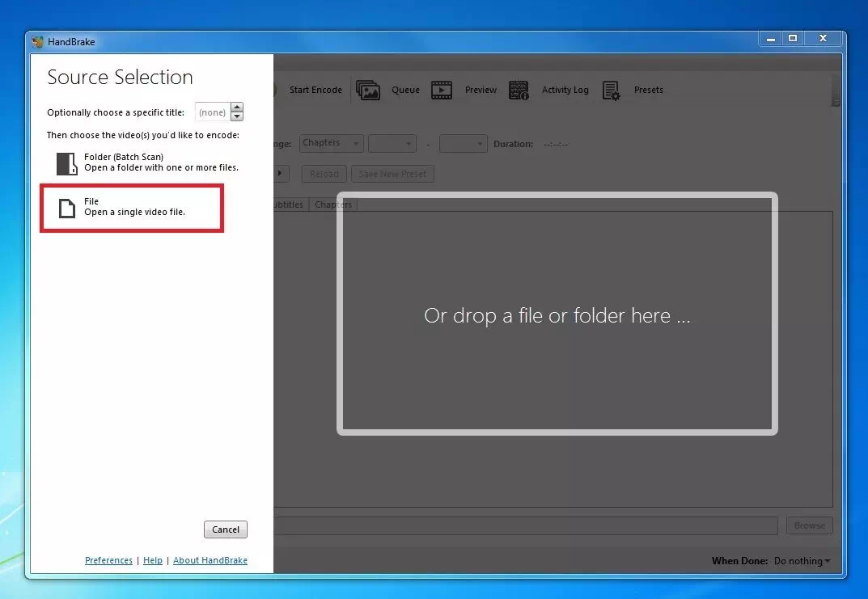Click the 'Optionally choose a specific title:' label
The height and width of the screenshot is (599, 868).
116,112
